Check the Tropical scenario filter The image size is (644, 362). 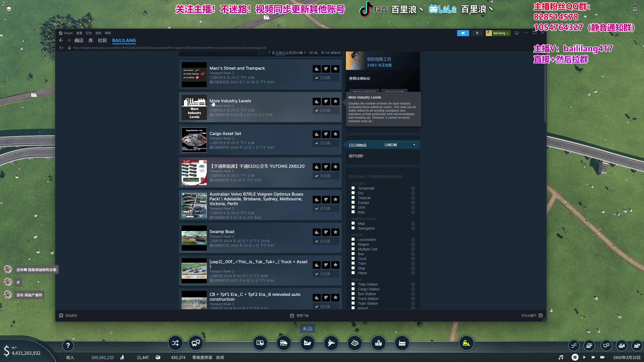pyautogui.click(x=353, y=198)
